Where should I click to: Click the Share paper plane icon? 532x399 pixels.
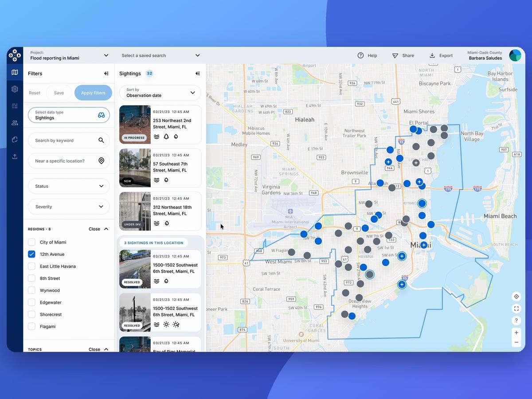point(395,55)
